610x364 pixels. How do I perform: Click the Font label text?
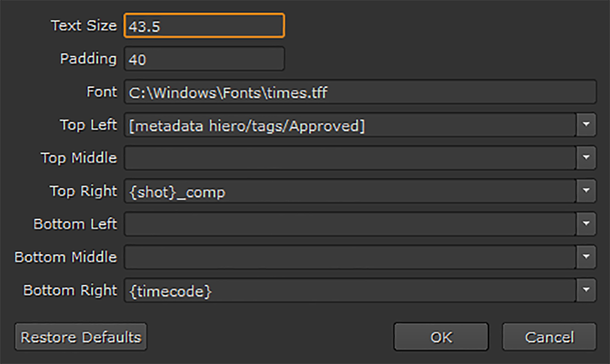click(x=102, y=92)
